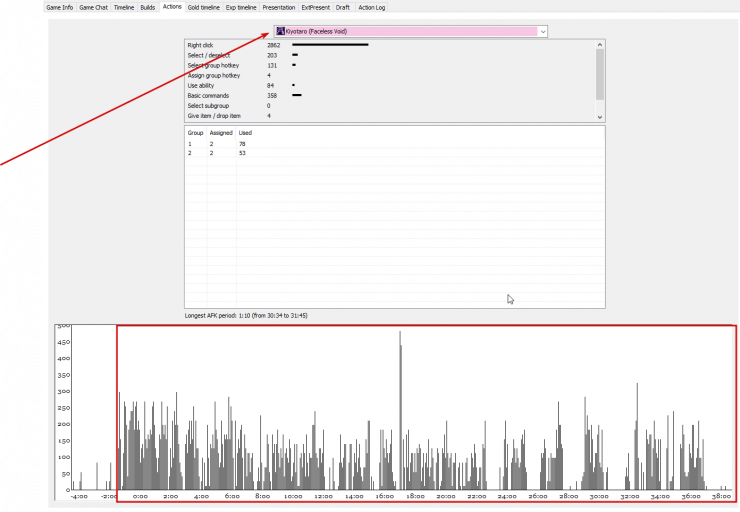Screen dimensions: 740x512
Task: Select the Select / deselect row
Action: pos(390,55)
